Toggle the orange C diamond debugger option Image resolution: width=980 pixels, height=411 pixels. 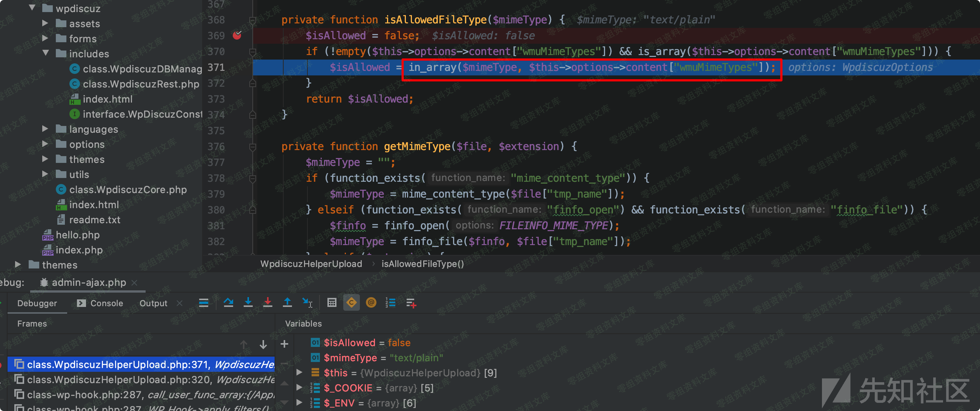[352, 303]
